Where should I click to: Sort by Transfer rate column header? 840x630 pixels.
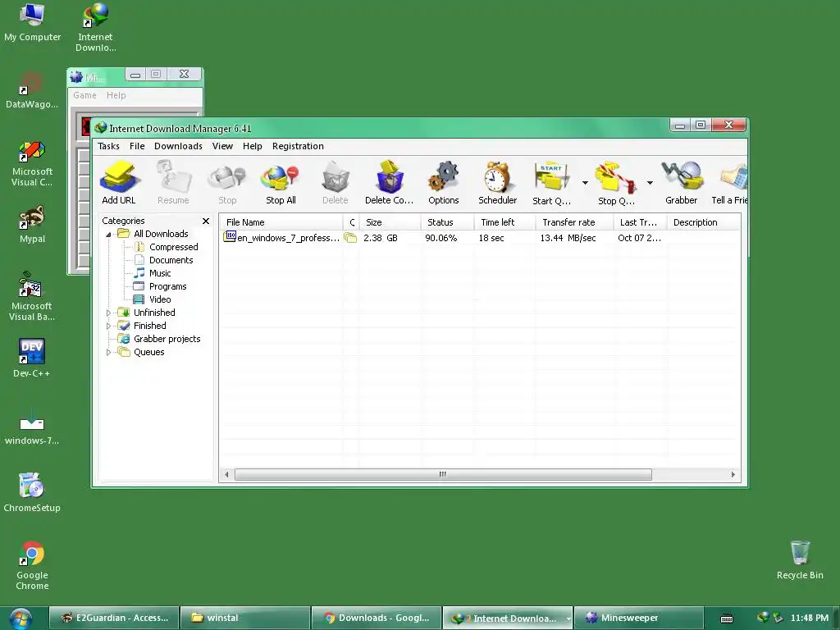[574, 222]
